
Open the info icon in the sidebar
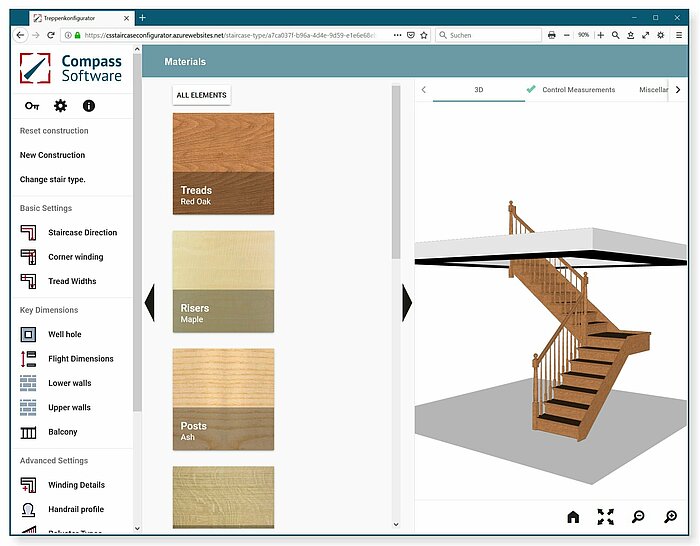coord(89,106)
